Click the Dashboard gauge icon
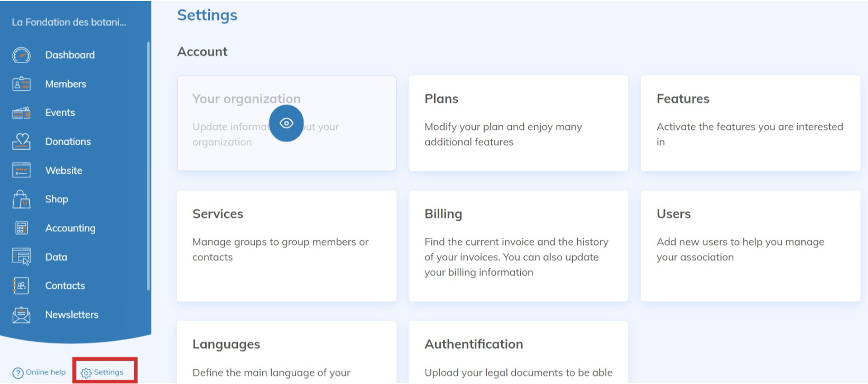This screenshot has height=384, width=868. tap(21, 55)
